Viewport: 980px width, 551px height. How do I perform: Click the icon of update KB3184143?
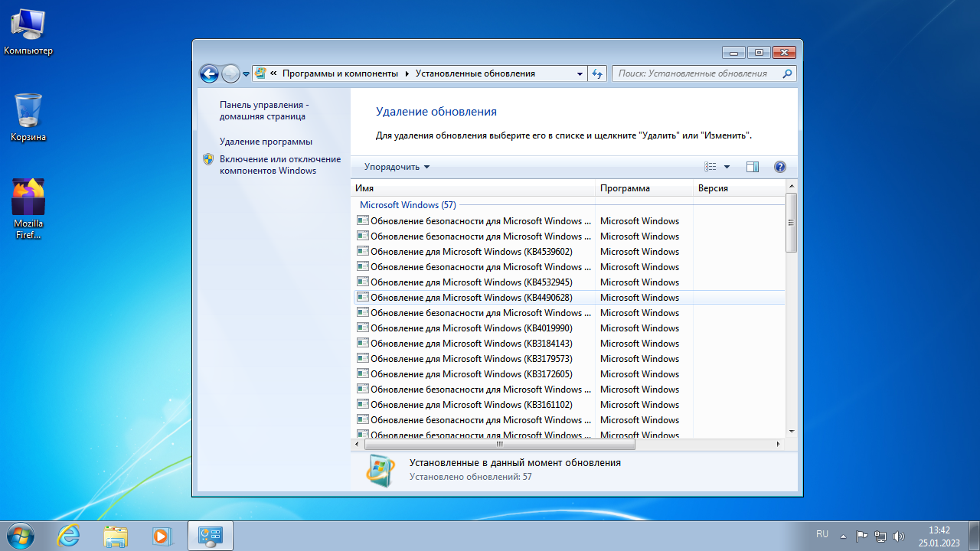(x=363, y=343)
